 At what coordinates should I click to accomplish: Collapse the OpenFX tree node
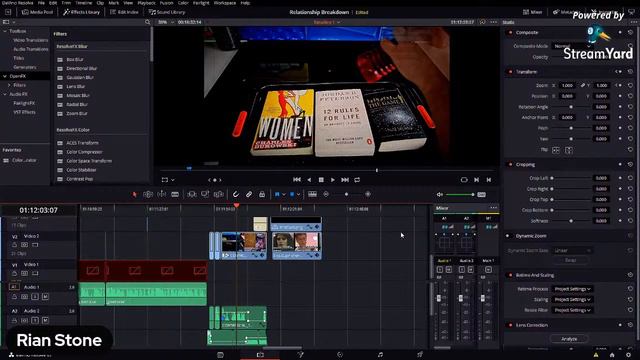tap(5, 76)
